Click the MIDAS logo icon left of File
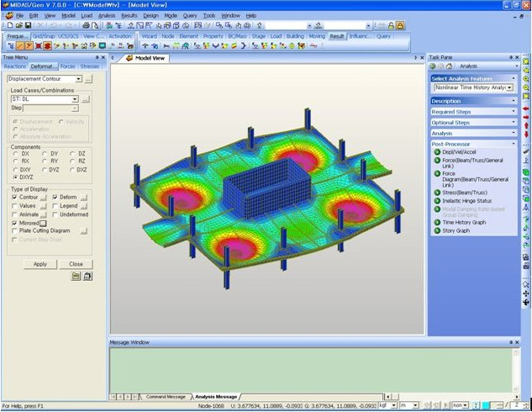The width and height of the screenshot is (532, 412). [9, 16]
